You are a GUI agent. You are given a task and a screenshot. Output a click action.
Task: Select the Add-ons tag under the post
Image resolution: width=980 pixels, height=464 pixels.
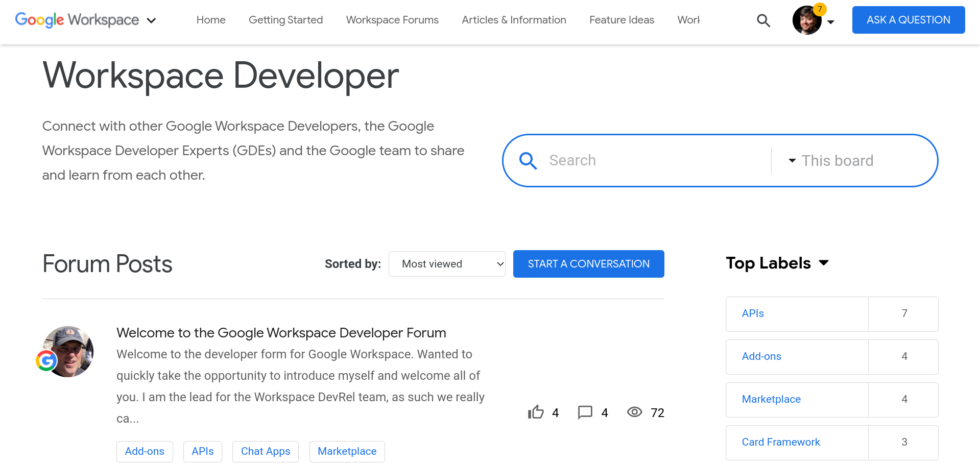pos(145,452)
